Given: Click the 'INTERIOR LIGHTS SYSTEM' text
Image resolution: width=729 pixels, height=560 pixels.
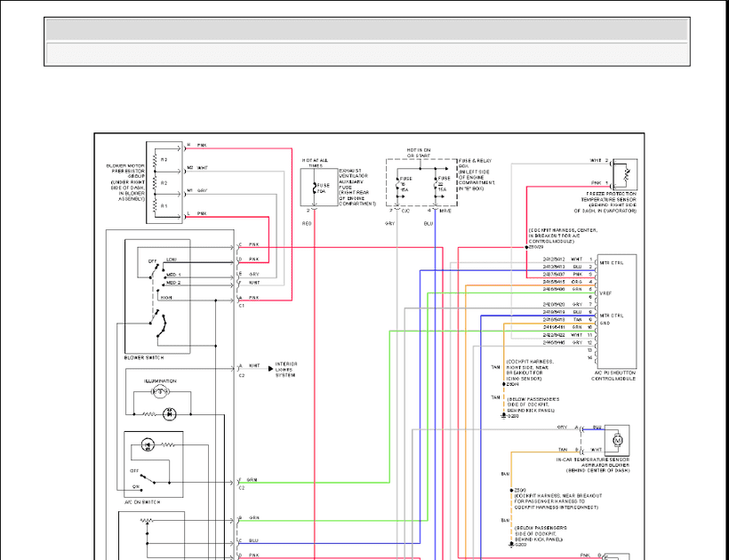Looking at the screenshot, I should click(286, 370).
